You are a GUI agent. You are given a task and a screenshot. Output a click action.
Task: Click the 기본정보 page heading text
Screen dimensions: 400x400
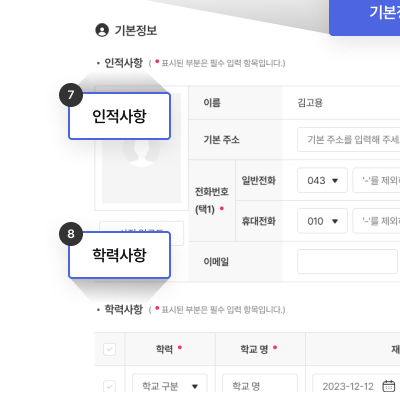pyautogui.click(x=136, y=30)
